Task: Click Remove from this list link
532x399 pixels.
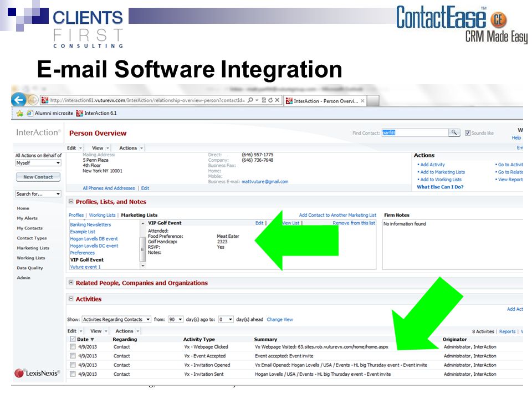Action: point(354,223)
